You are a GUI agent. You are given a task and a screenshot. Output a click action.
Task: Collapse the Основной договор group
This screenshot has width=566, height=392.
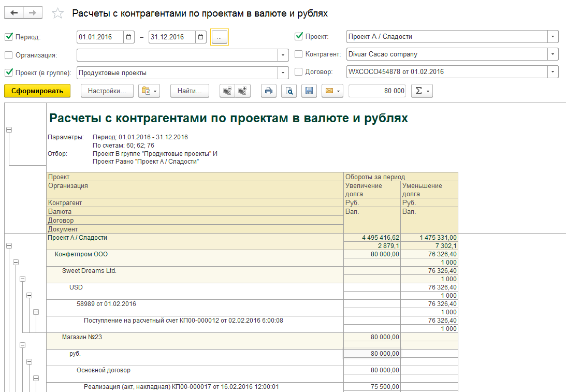[36, 379]
